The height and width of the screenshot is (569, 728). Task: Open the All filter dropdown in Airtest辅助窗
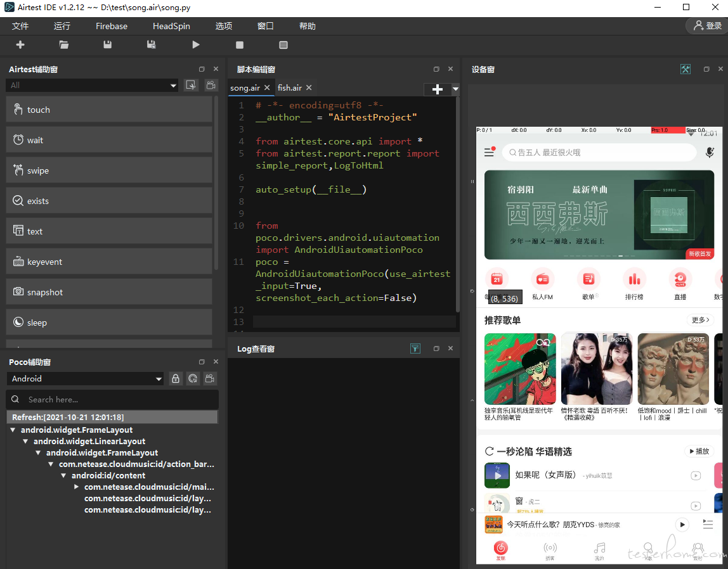pyautogui.click(x=92, y=86)
